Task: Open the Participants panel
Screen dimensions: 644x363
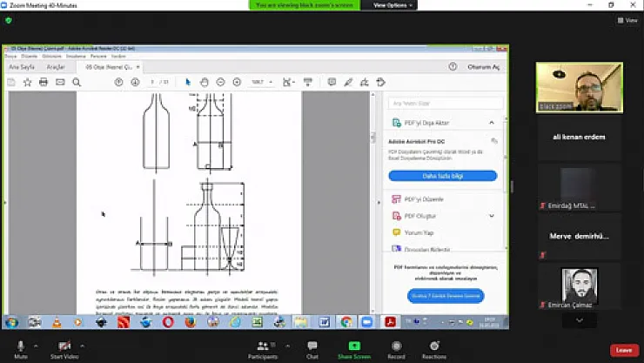Action: (262, 347)
